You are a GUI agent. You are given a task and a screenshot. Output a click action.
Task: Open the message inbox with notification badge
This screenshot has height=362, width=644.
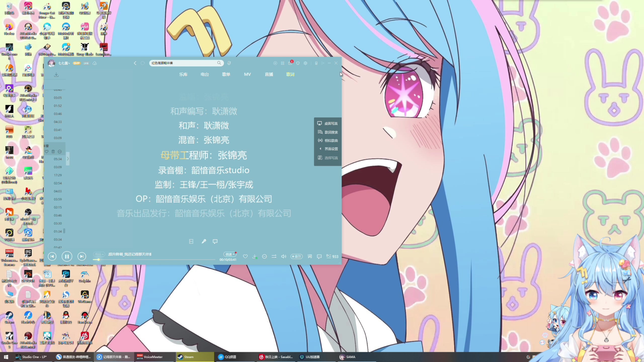click(x=290, y=63)
